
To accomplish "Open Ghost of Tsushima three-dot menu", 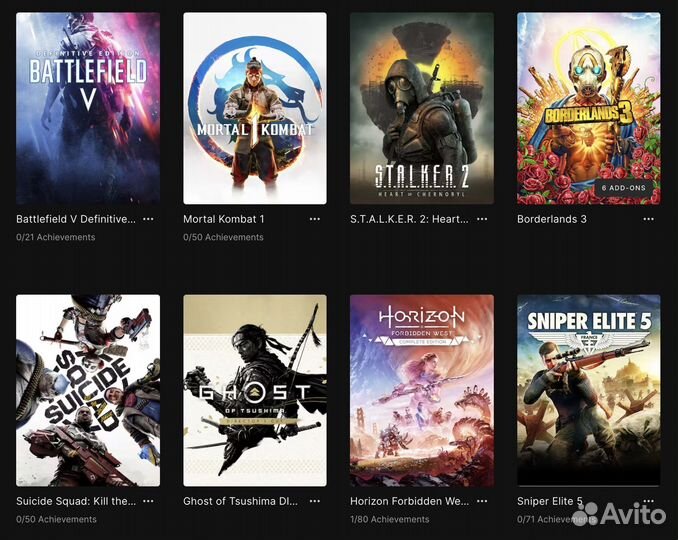I will tap(315, 501).
